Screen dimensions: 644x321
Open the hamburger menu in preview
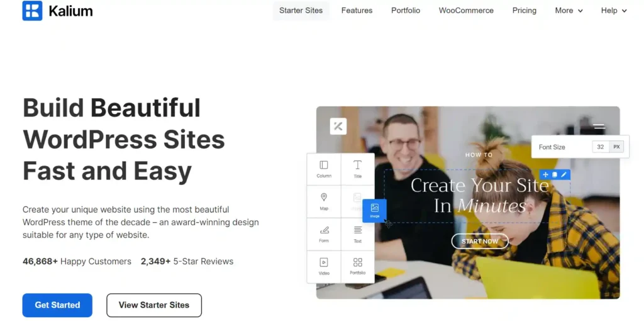tap(599, 126)
